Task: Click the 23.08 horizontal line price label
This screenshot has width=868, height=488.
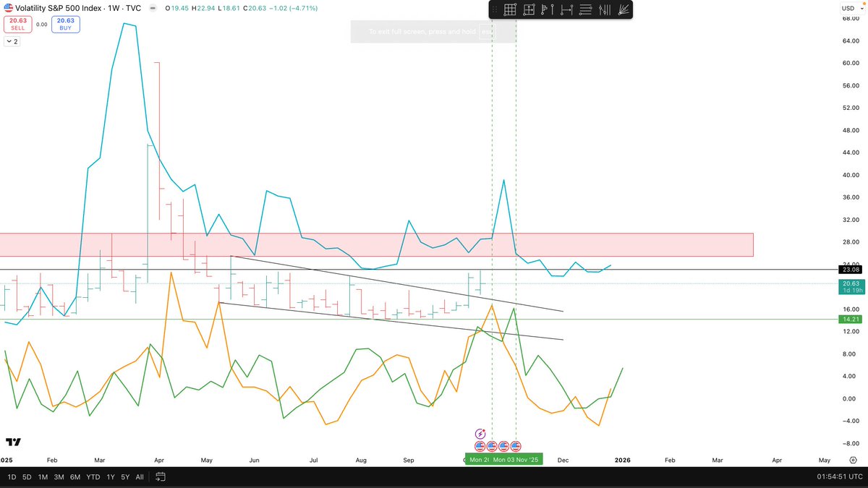Action: (848, 269)
